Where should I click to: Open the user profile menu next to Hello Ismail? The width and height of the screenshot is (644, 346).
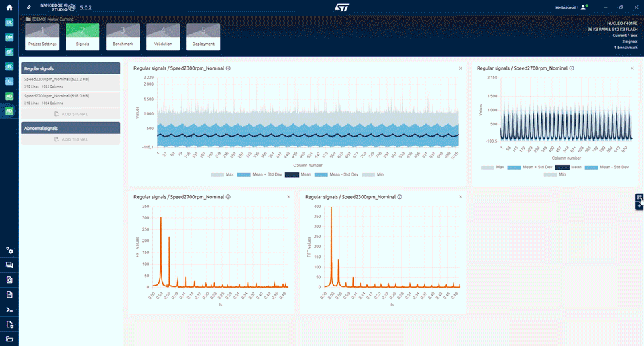tap(584, 7)
